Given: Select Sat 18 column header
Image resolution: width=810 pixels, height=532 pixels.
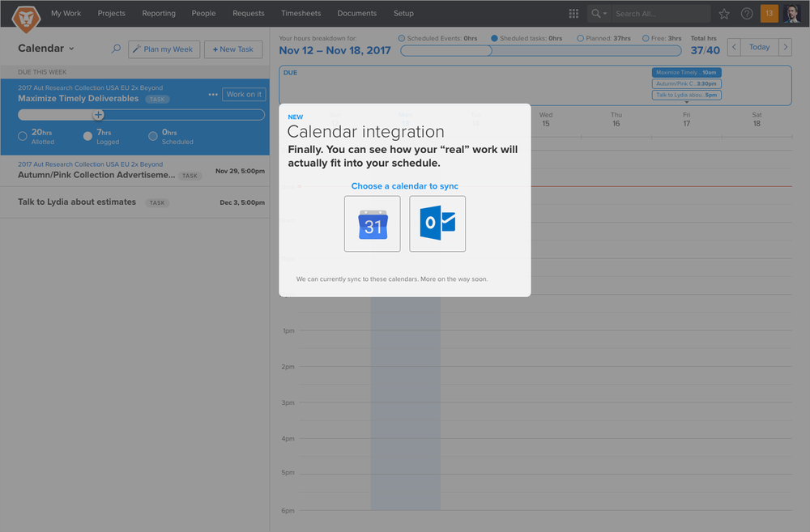Looking at the screenshot, I should pos(757,119).
